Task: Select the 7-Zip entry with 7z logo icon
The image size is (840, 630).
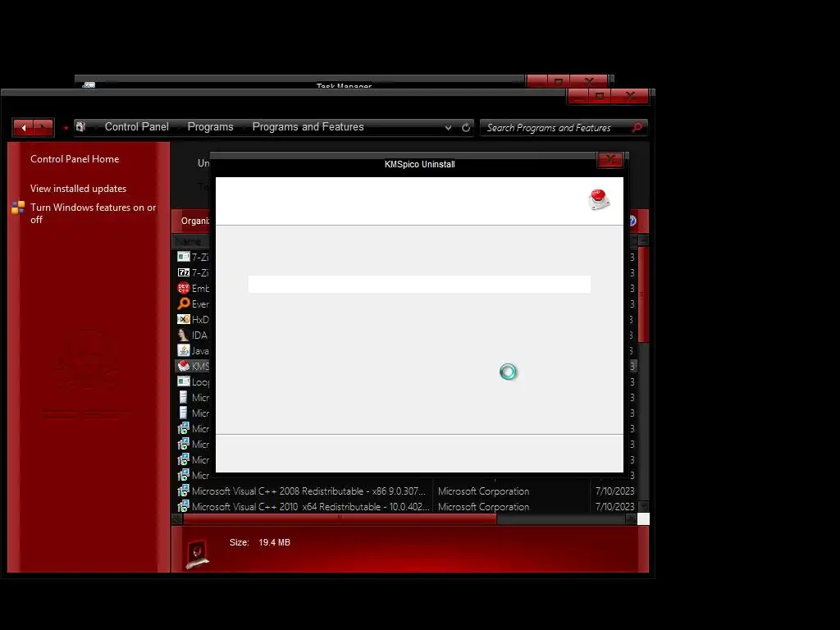Action: pos(183,272)
